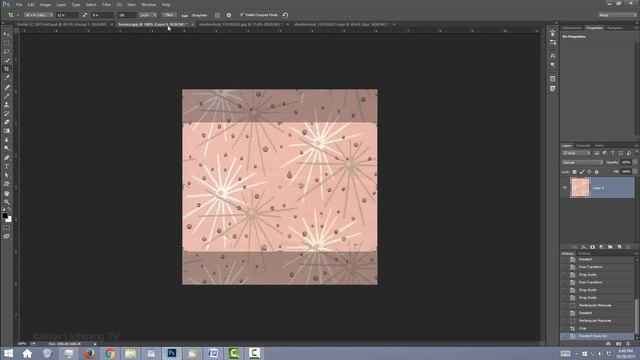The height and width of the screenshot is (360, 640).
Task: Open crop overlay options grid icon
Action: pyautogui.click(x=217, y=15)
